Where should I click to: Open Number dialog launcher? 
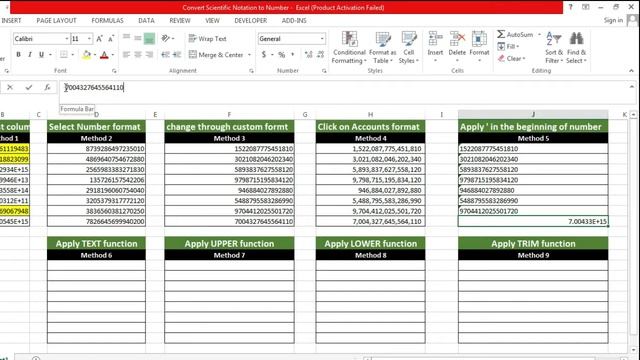click(x=324, y=71)
